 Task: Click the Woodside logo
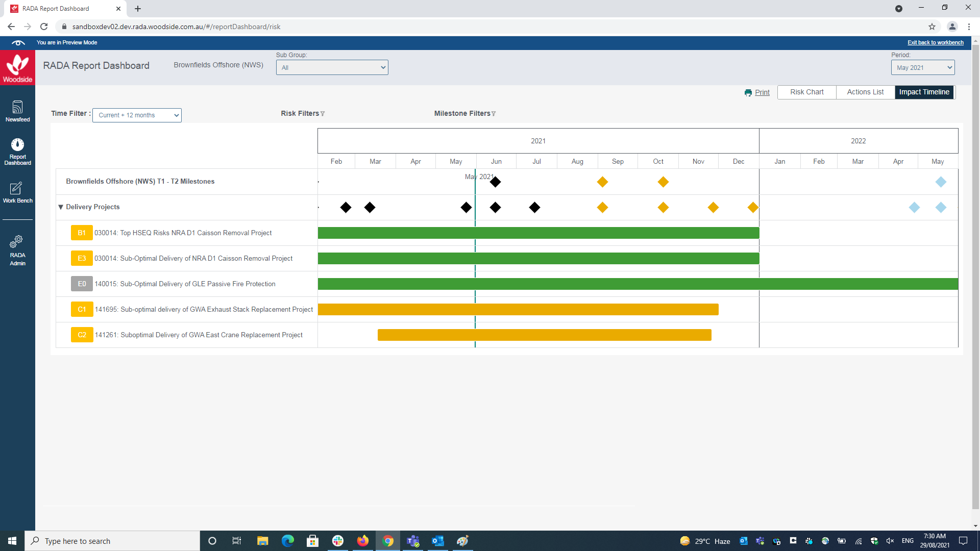click(x=17, y=68)
